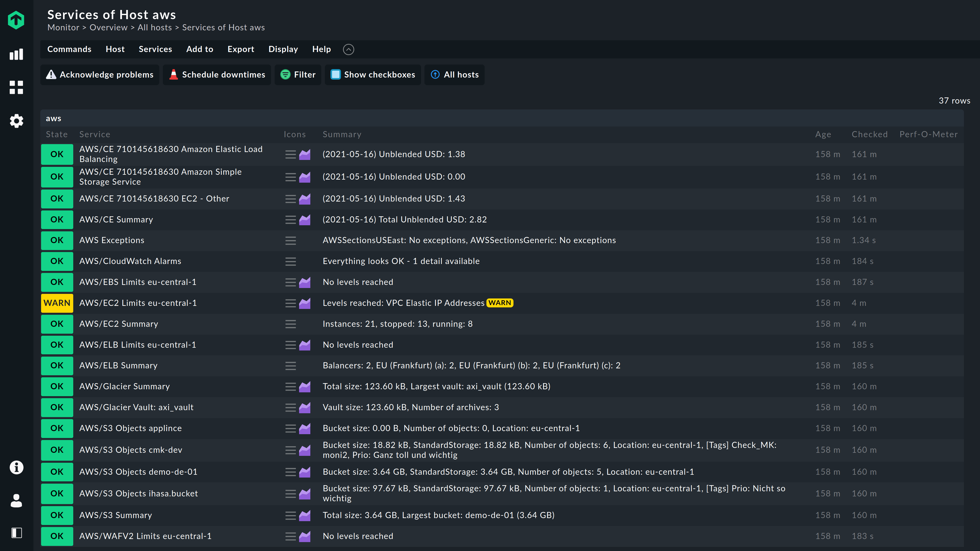Open graph icon for AWS/S3 Summary
980x551 pixels.
point(305,515)
